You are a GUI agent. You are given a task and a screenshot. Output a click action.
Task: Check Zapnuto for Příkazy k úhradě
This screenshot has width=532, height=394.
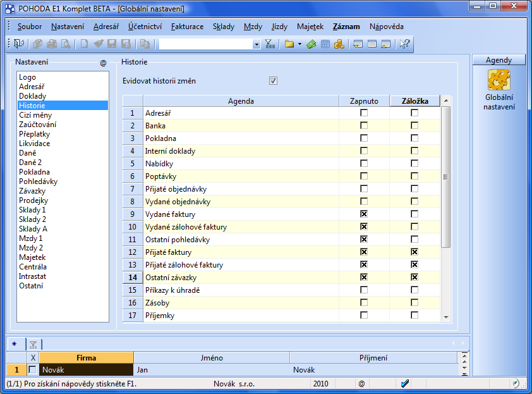364,290
